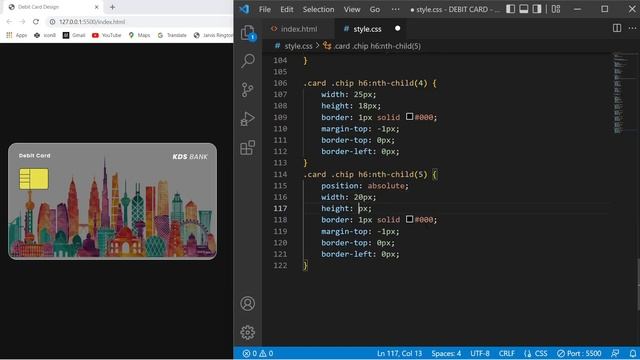The height and width of the screenshot is (360, 640).
Task: Open the editor More Actions ellipsis
Action: click(632, 28)
